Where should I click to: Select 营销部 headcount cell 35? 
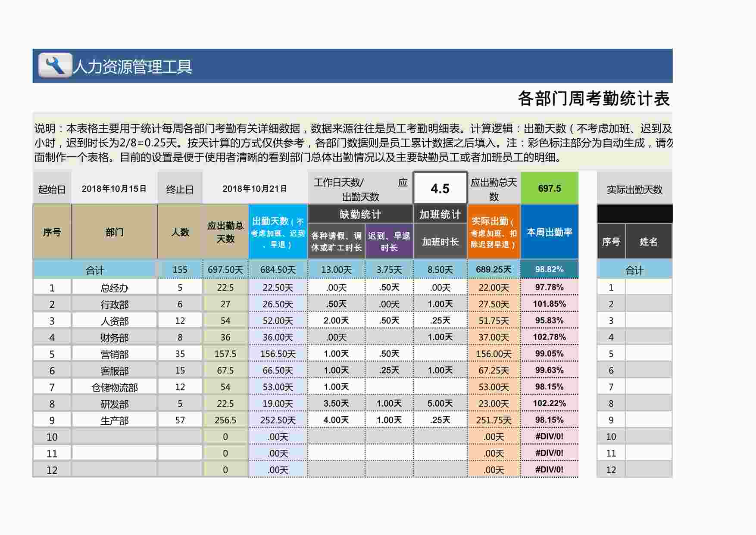coord(180,354)
